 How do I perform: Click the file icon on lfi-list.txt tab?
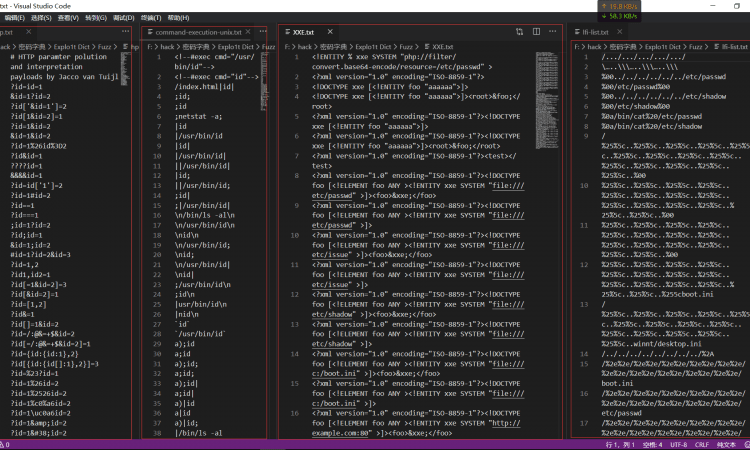(x=577, y=32)
